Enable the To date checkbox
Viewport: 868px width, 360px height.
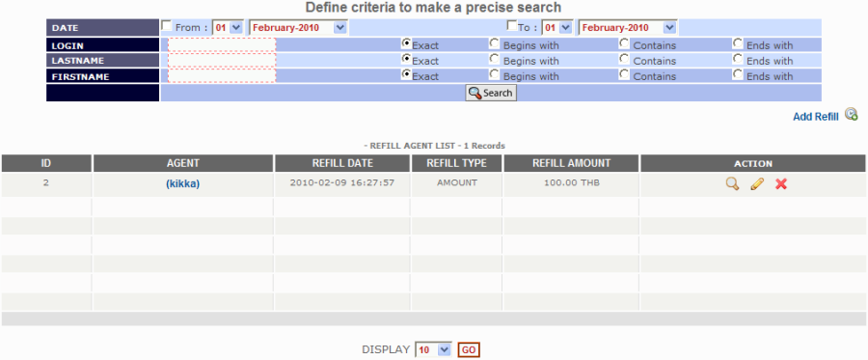tap(513, 25)
